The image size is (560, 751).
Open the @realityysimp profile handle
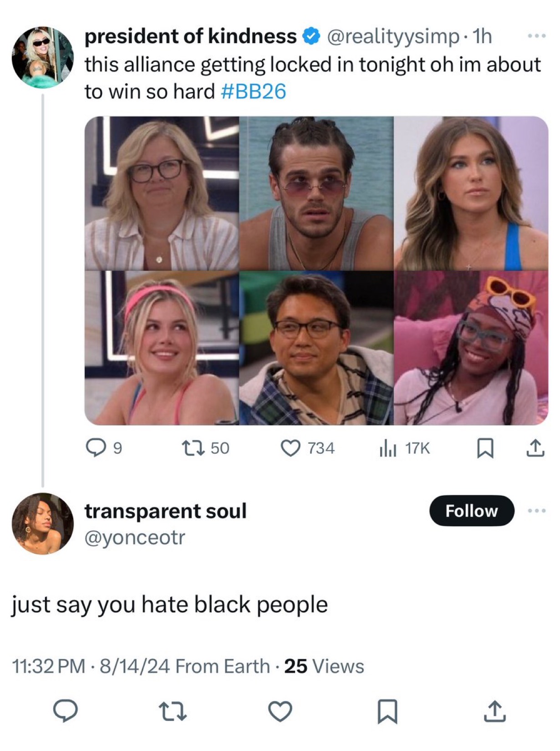pos(393,37)
